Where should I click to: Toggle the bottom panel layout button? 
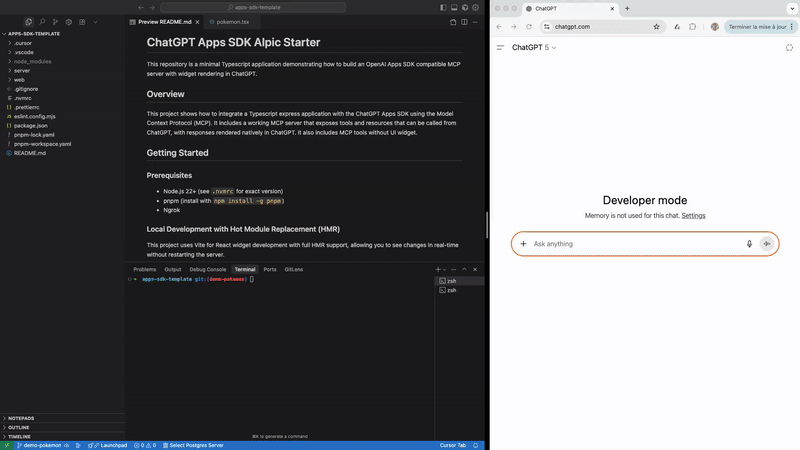454,7
